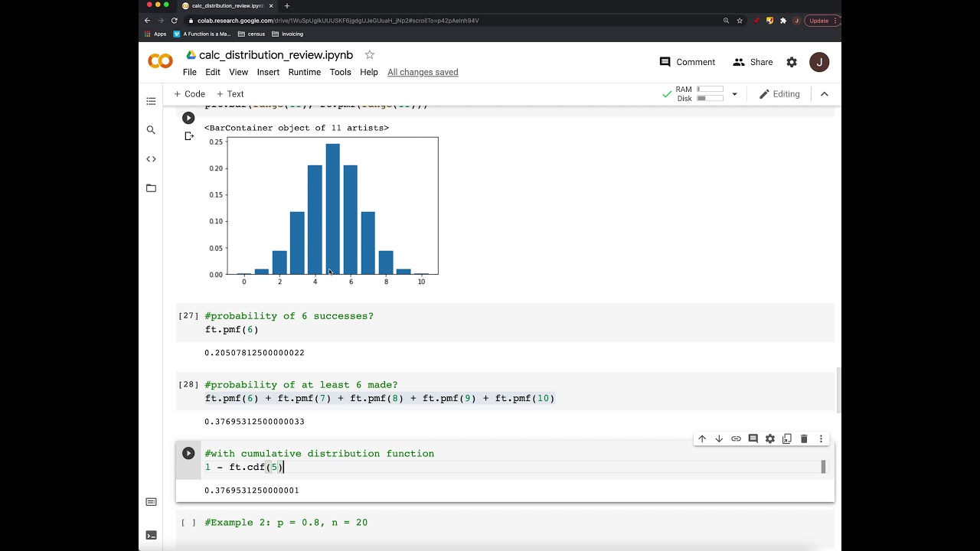
Task: Open more cell actions three-dot menu
Action: tap(821, 439)
